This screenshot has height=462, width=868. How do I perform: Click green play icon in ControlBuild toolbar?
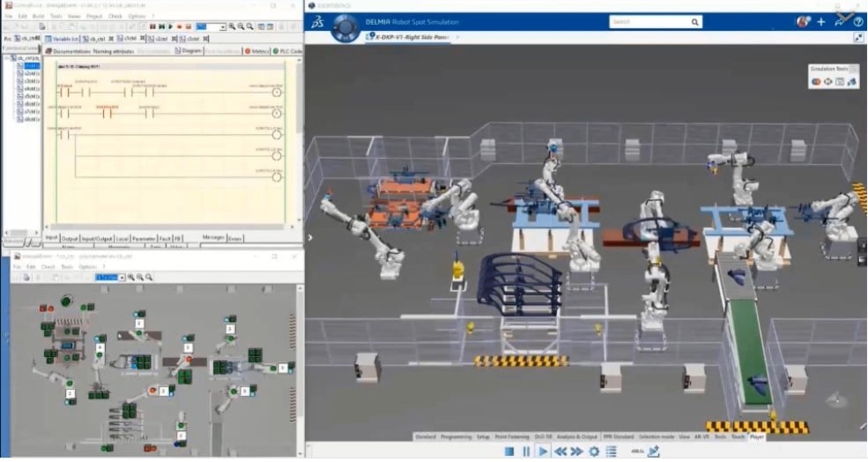(170, 26)
